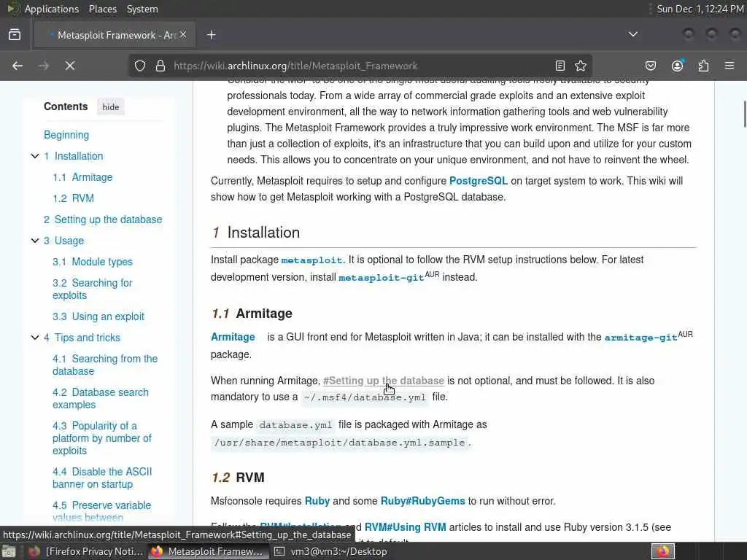Open the metasploit package link
This screenshot has width=747, height=560.
(x=311, y=260)
